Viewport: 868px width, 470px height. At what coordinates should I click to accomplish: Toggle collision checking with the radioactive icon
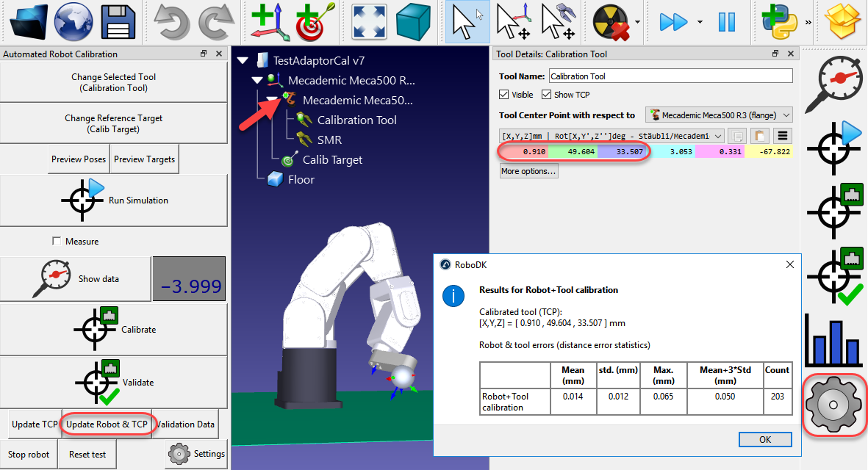pos(609,21)
